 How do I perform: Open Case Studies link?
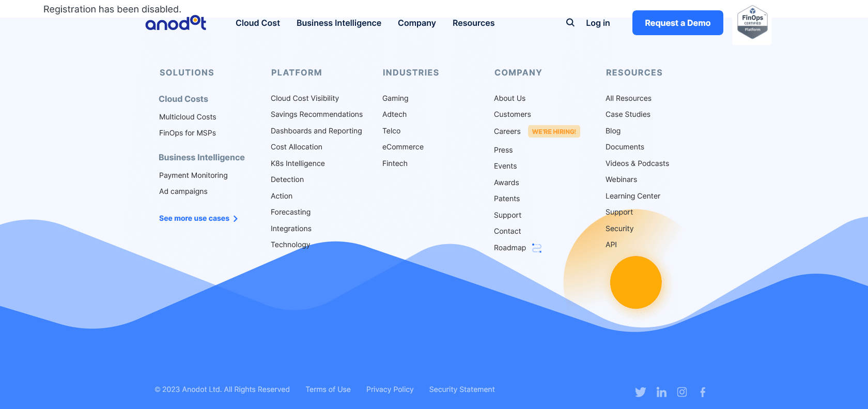click(628, 114)
